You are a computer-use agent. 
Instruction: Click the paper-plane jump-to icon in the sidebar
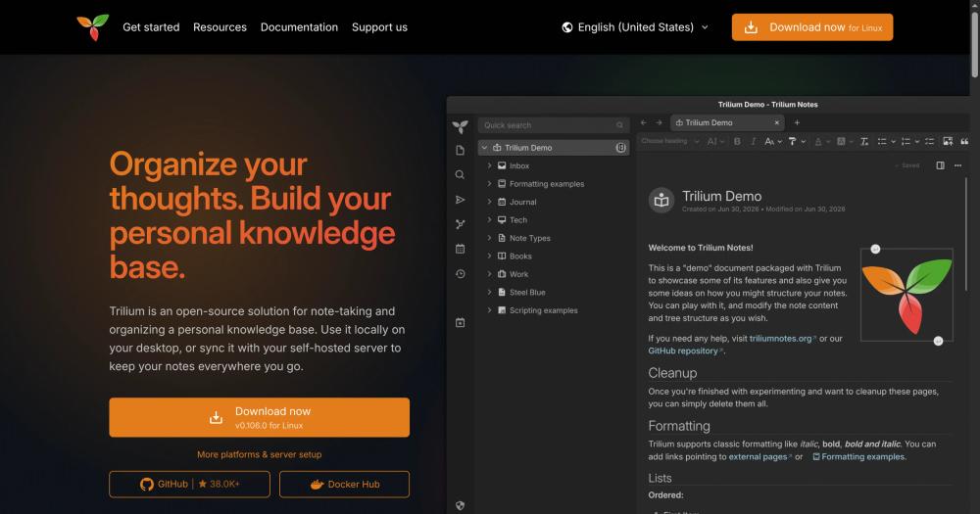pos(460,200)
